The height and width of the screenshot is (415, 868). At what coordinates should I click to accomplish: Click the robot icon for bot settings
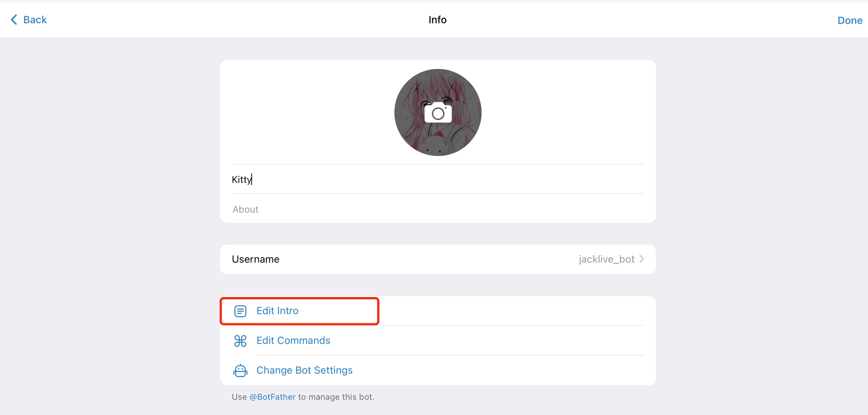(240, 371)
